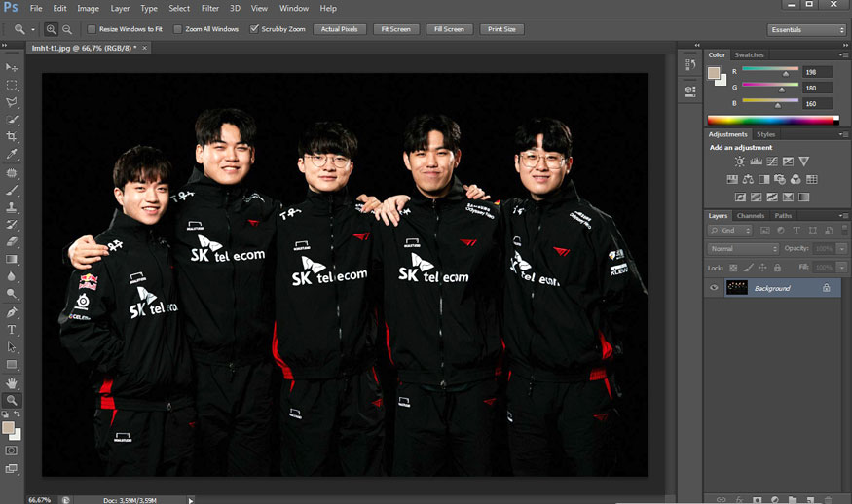Toggle pixel layer filter in Layers

click(765, 231)
